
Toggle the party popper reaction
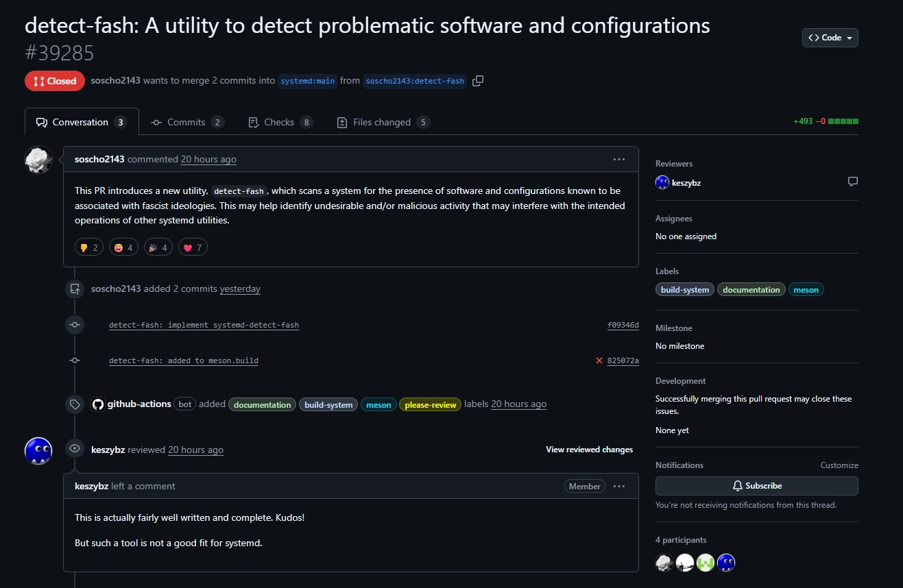158,247
